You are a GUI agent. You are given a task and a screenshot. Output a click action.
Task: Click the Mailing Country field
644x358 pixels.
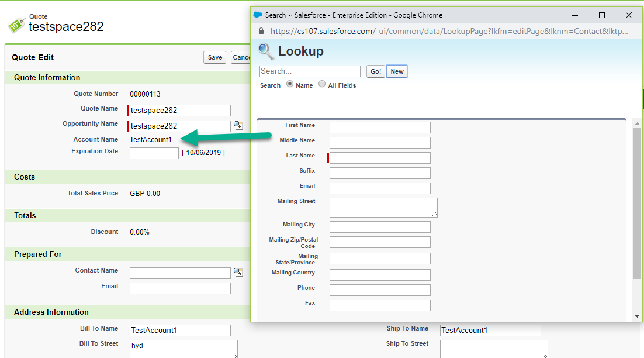point(380,275)
